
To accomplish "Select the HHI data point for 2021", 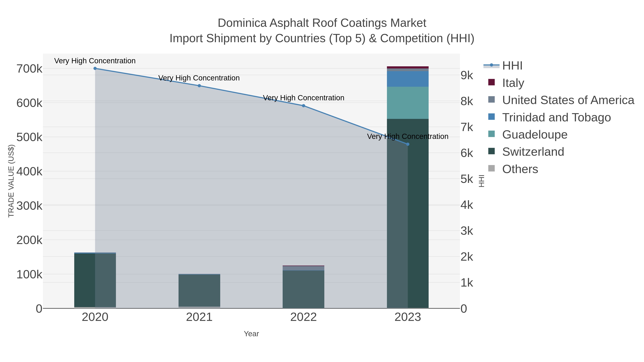I will [199, 86].
